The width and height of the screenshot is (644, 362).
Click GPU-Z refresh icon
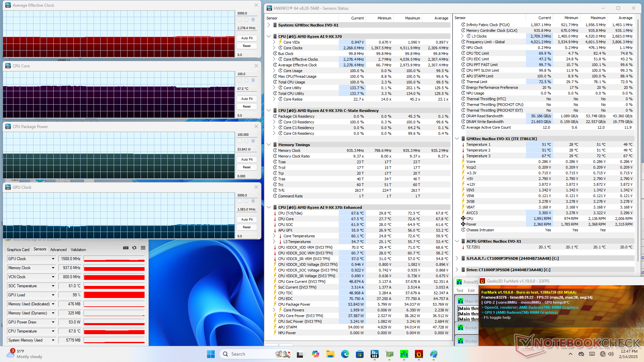click(x=135, y=248)
